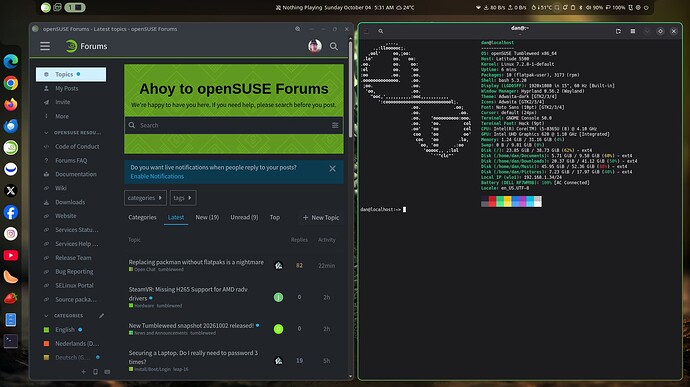The width and height of the screenshot is (690, 387).
Task: Open Forums FAQ sidebar link
Action: 71,161
